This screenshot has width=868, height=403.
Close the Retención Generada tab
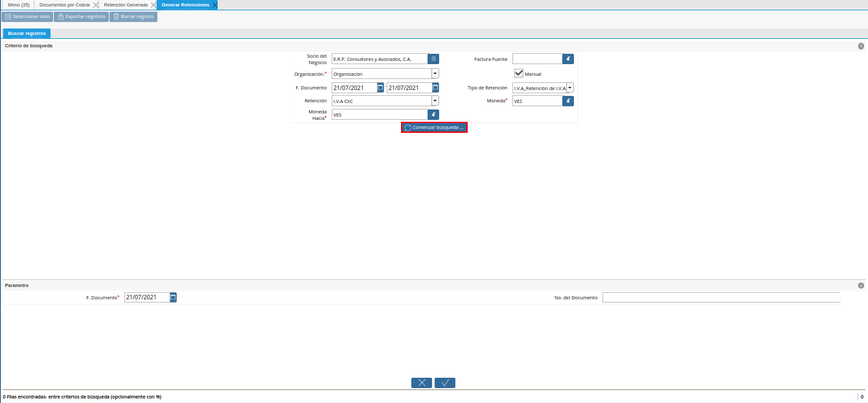click(154, 5)
